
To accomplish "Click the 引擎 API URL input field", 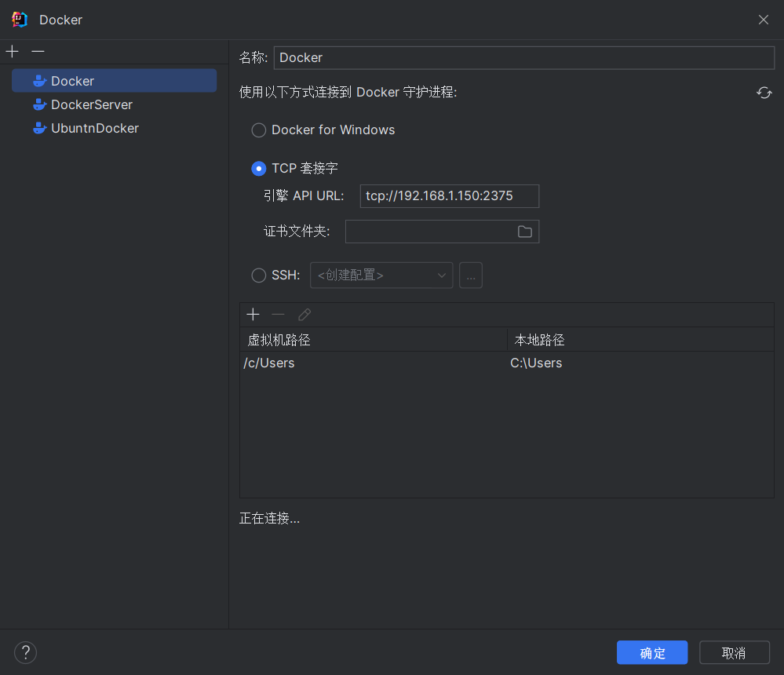I will [x=449, y=196].
